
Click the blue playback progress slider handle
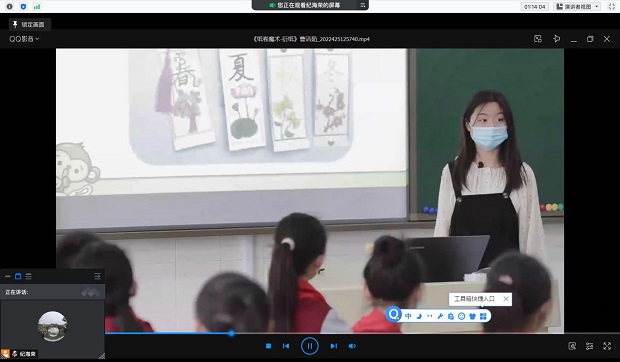pos(231,334)
